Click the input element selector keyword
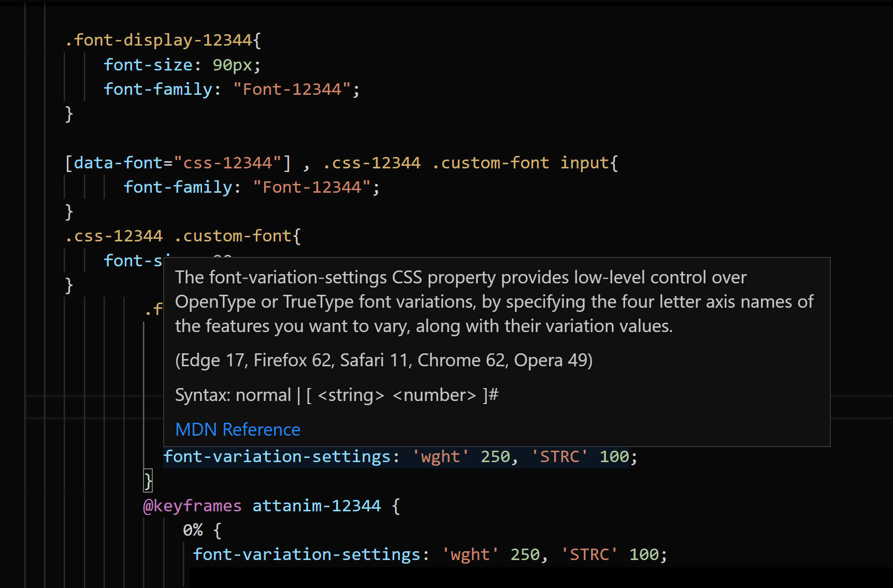Image resolution: width=893 pixels, height=588 pixels. coord(584,163)
